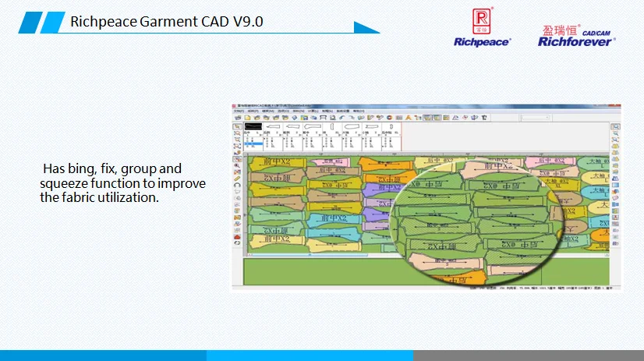This screenshot has width=644, height=361.
Task: Click the undo curved arrow icon
Action: [341, 118]
